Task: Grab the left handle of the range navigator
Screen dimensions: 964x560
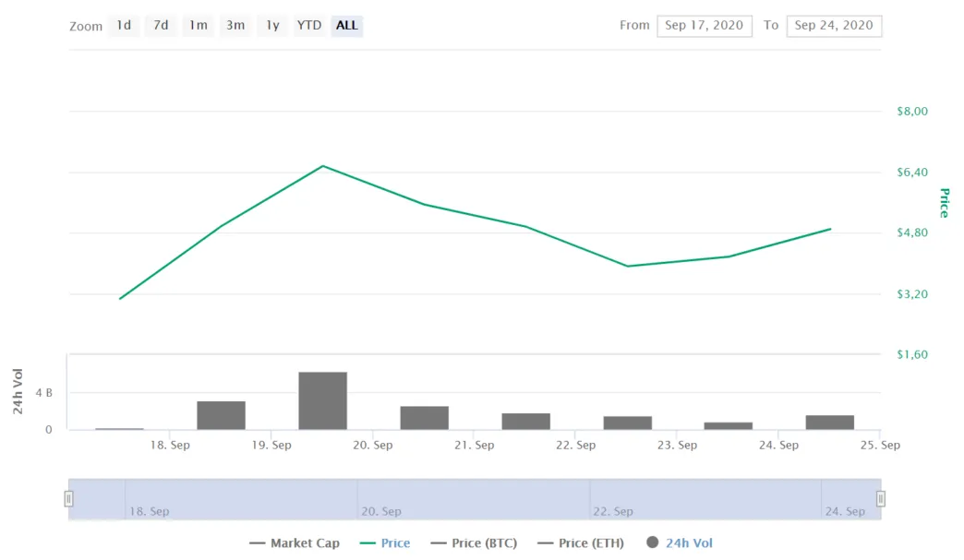Action: point(69,498)
